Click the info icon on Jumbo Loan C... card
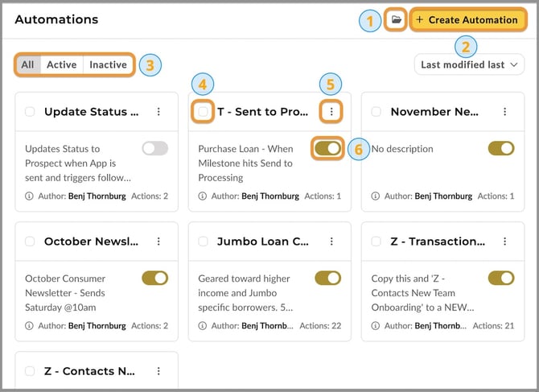The height and width of the screenshot is (392, 539). (203, 326)
